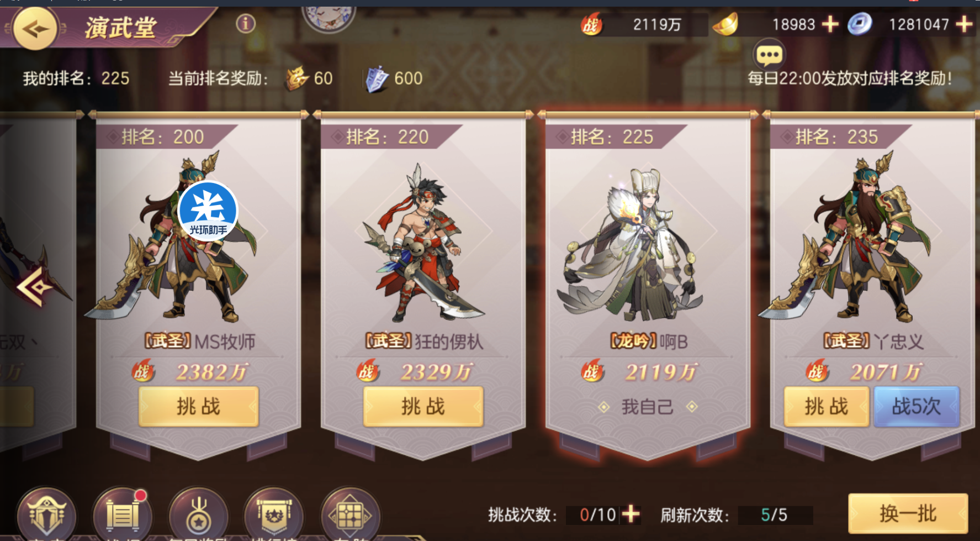Challenge 丫忠义 ranked 235
The height and width of the screenshot is (541, 980).
(x=827, y=407)
